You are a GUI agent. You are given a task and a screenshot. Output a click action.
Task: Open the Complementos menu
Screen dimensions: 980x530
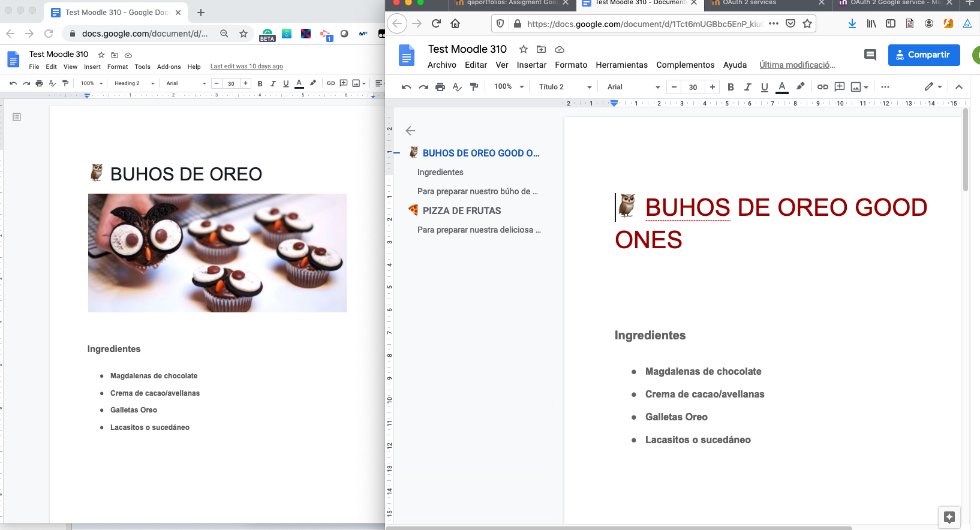685,65
